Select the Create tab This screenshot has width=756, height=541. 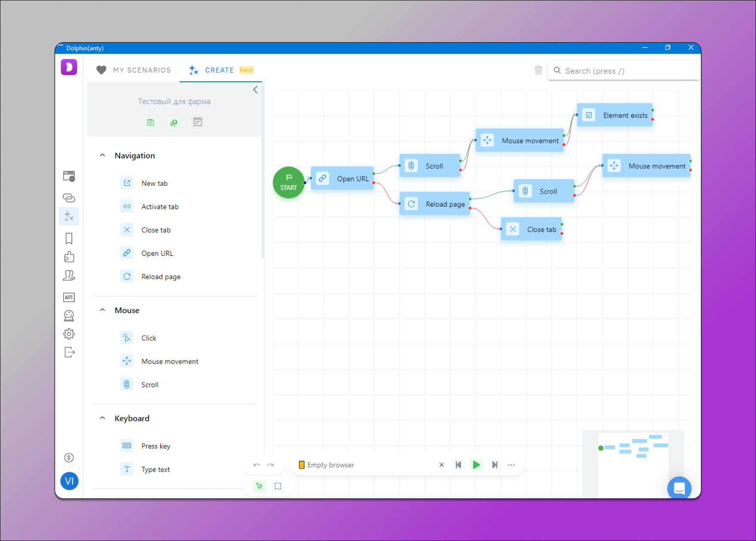click(x=220, y=70)
